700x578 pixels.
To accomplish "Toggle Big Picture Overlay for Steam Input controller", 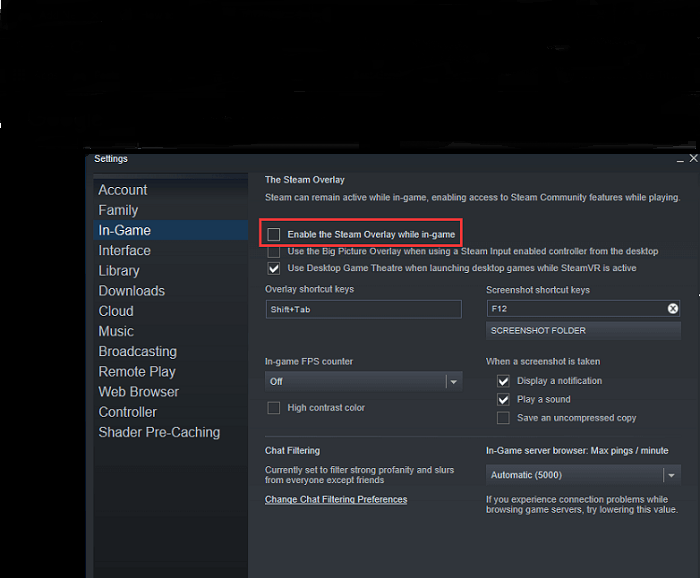I will [x=274, y=251].
